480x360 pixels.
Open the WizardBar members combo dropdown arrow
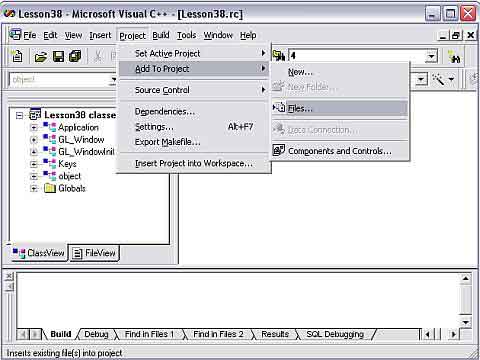tap(421, 80)
